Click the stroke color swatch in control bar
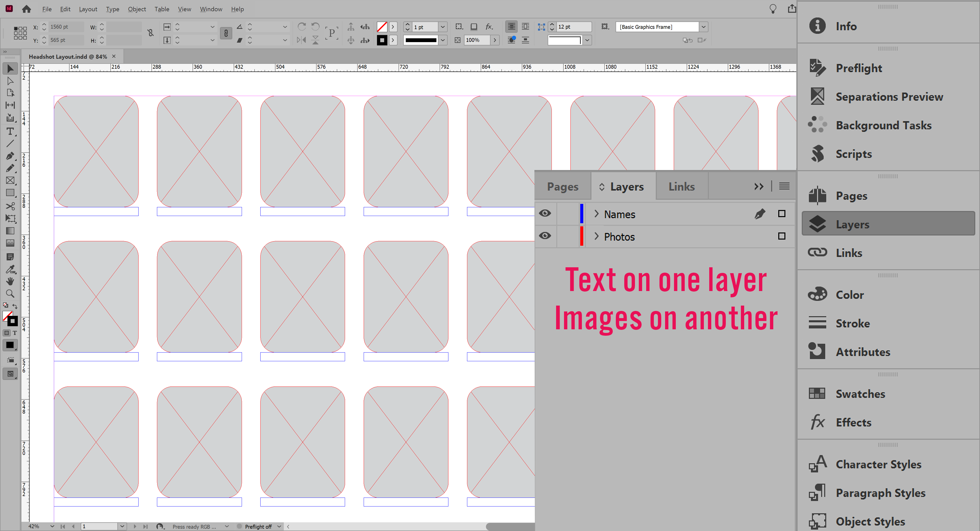The height and width of the screenshot is (531, 980). pos(382,40)
